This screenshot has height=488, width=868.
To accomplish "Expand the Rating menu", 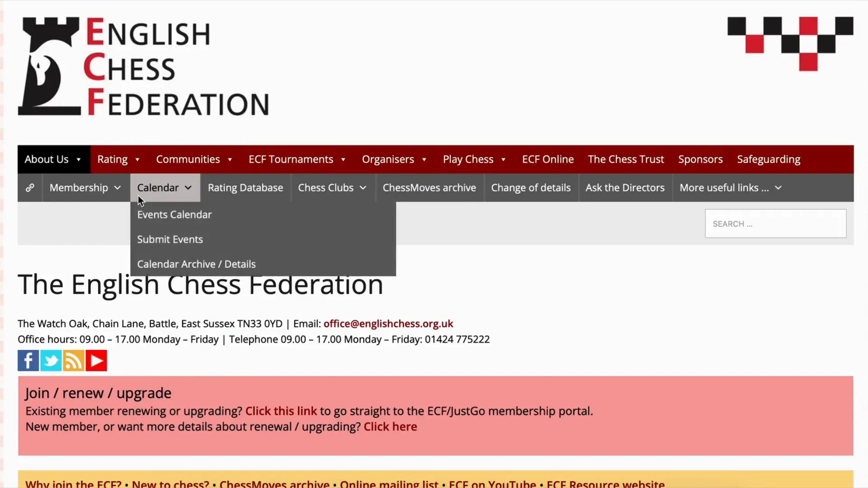I will [119, 159].
